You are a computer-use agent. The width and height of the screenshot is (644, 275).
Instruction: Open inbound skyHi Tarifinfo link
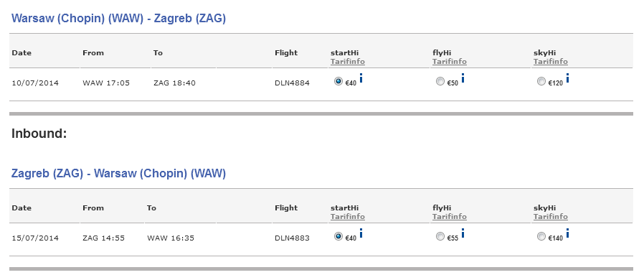pyautogui.click(x=550, y=216)
